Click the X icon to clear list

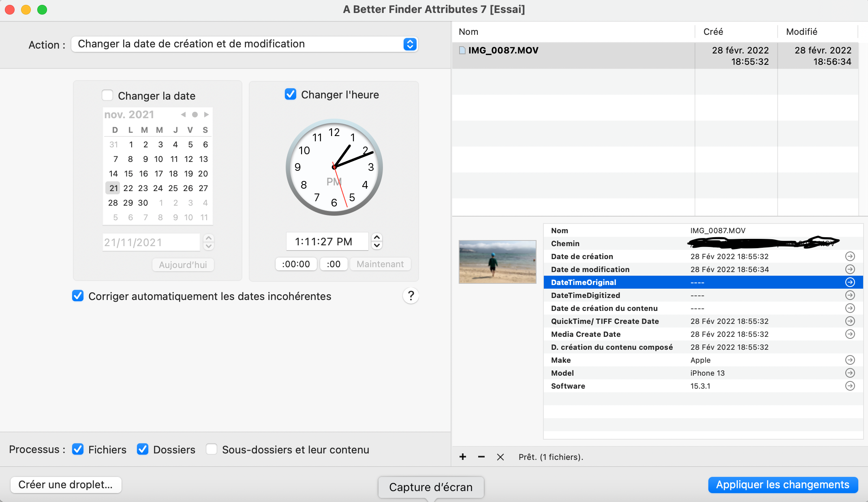pyautogui.click(x=500, y=457)
